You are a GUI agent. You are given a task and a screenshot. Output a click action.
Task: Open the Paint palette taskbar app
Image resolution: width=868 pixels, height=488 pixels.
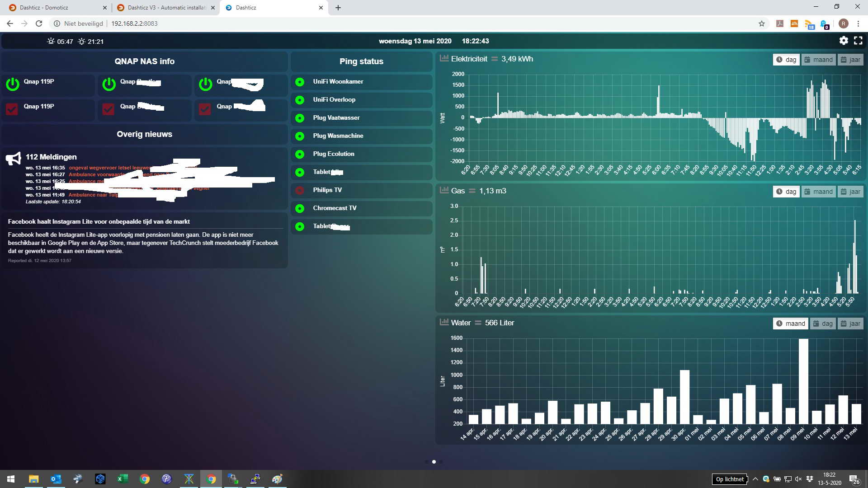pyautogui.click(x=277, y=479)
